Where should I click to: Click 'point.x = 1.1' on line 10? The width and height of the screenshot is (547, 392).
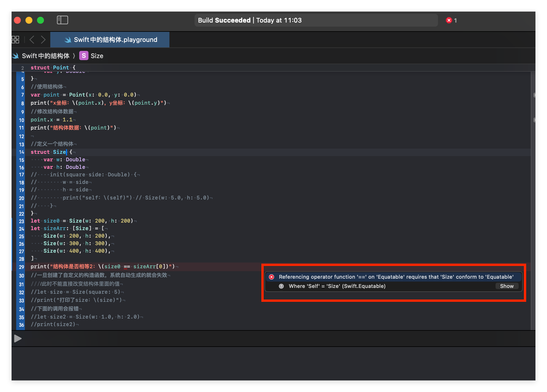point(51,120)
